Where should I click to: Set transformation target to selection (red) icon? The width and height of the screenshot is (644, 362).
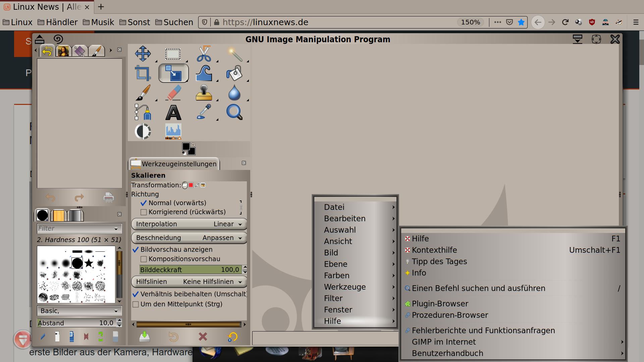191,185
